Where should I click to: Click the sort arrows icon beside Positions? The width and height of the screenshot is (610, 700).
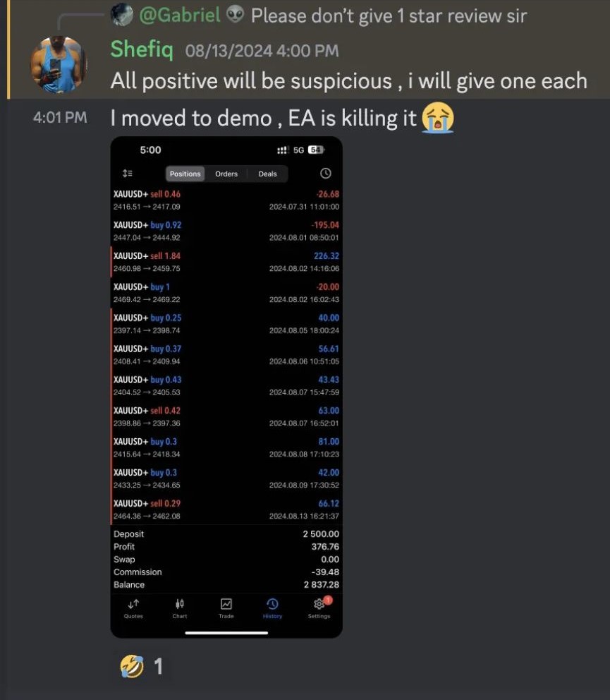[128, 173]
